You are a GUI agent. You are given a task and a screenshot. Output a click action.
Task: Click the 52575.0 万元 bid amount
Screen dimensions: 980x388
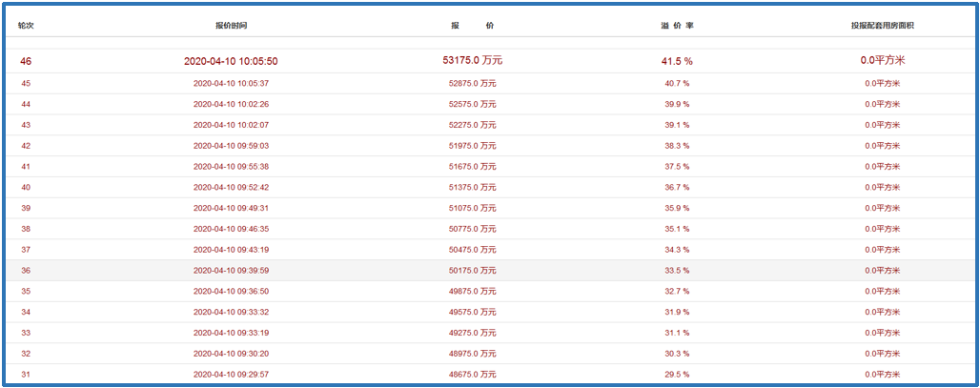(x=473, y=104)
